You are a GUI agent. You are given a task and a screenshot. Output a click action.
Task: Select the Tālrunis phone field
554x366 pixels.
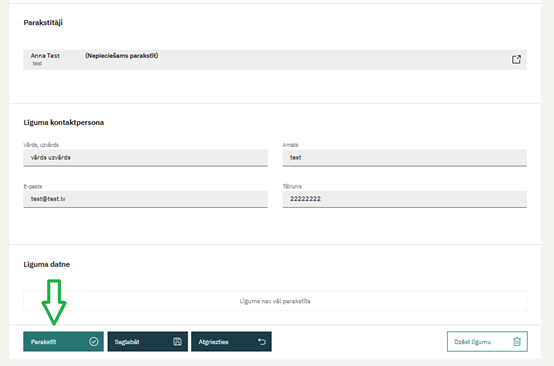[405, 199]
